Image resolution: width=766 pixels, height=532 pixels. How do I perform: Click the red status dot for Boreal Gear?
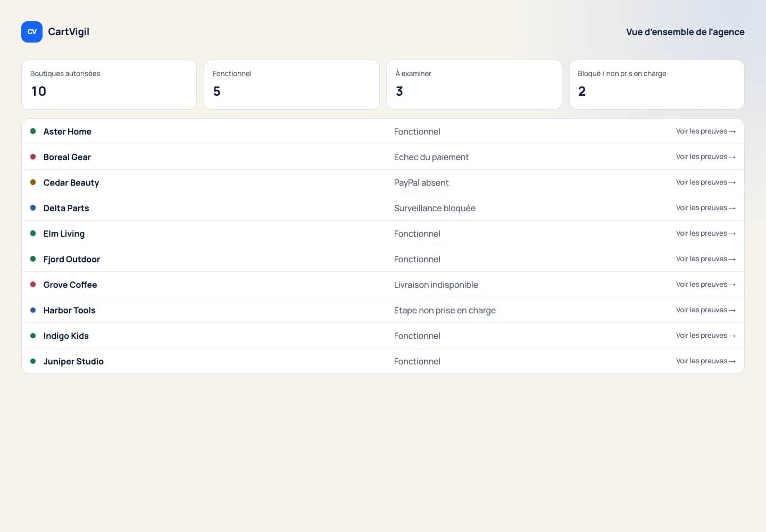coord(33,156)
